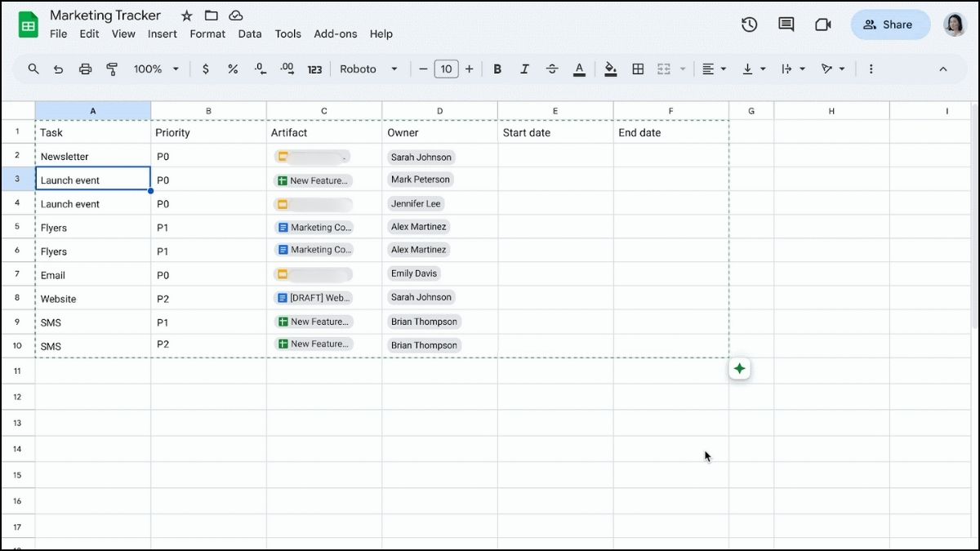Screen dimensions: 980x551
Task: Undo the last action
Action: click(x=59, y=69)
